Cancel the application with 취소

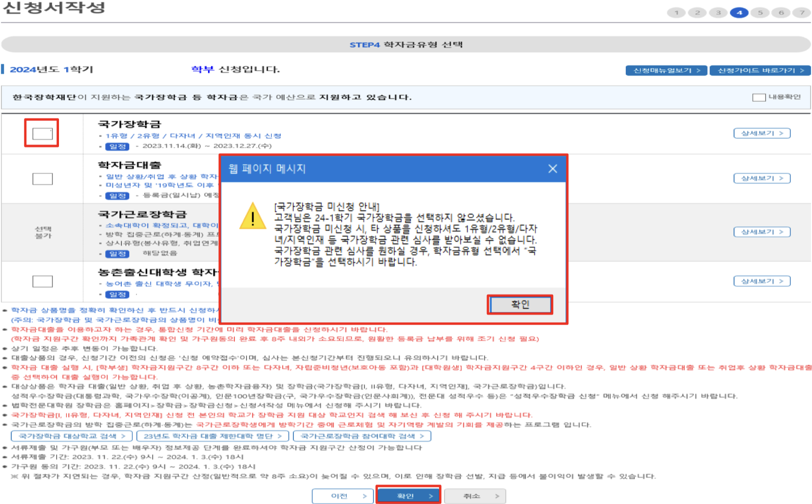pyautogui.click(x=475, y=496)
